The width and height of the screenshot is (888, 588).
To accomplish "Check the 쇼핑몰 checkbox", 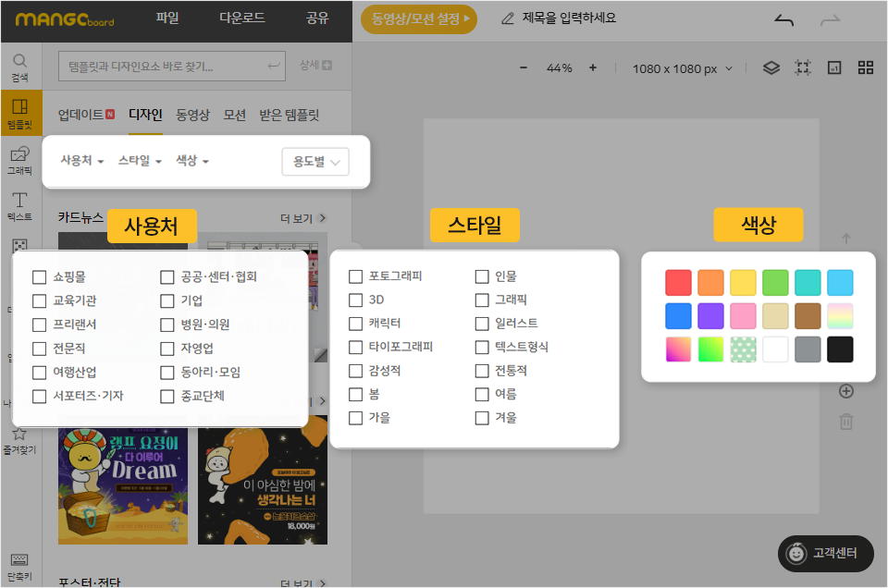I will pos(39,277).
